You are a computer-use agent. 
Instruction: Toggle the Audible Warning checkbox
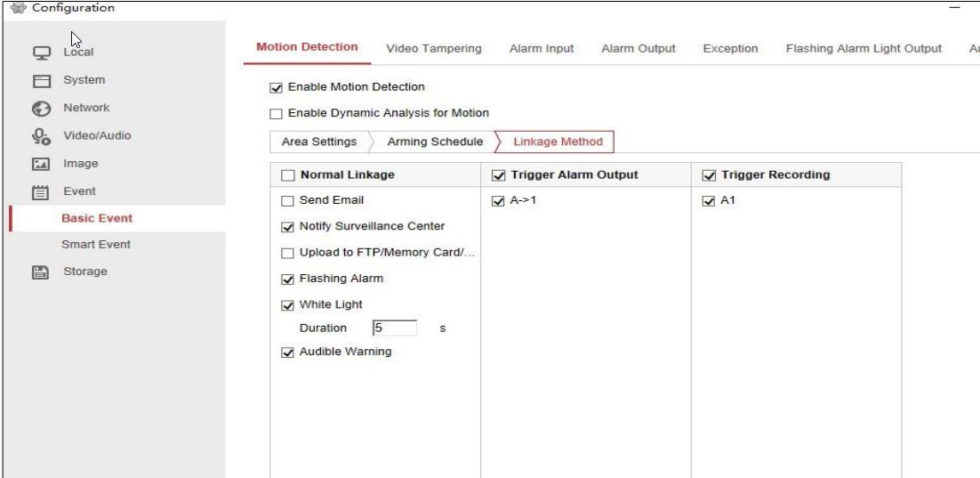coord(287,352)
